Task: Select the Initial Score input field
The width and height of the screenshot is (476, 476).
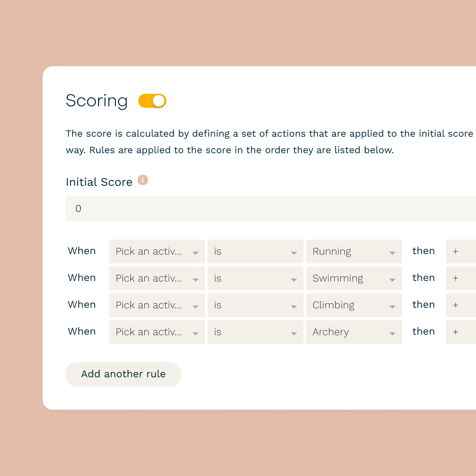Action: pyautogui.click(x=249, y=209)
